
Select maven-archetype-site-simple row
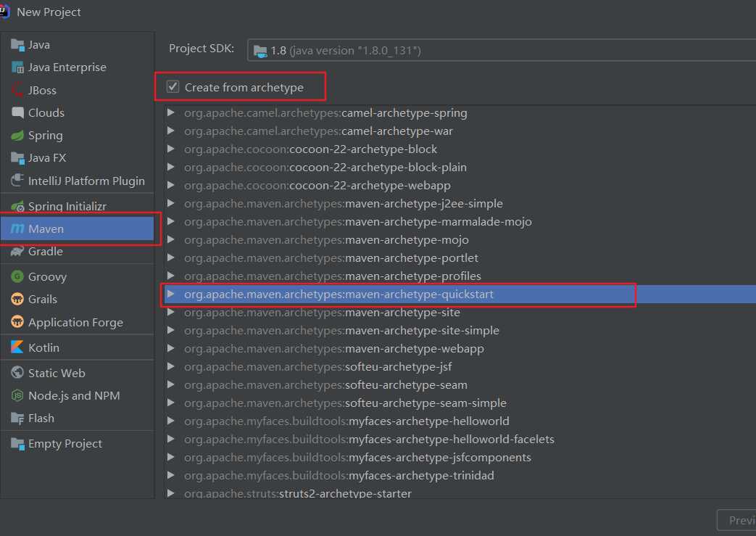[460, 331]
